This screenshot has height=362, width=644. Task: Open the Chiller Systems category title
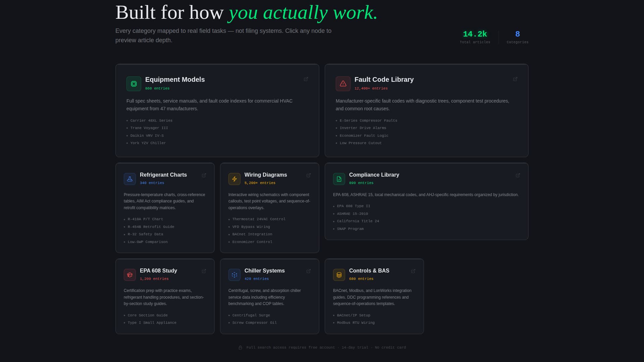265,271
